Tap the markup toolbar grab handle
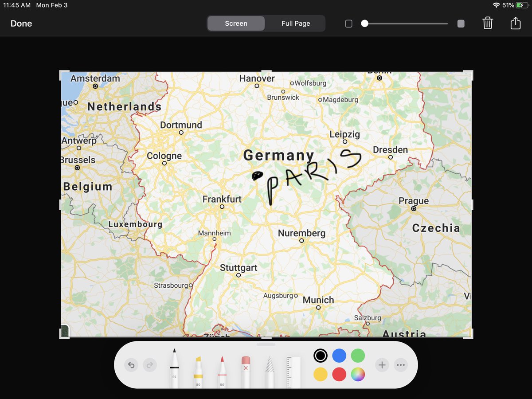The image size is (532, 399). (x=266, y=344)
